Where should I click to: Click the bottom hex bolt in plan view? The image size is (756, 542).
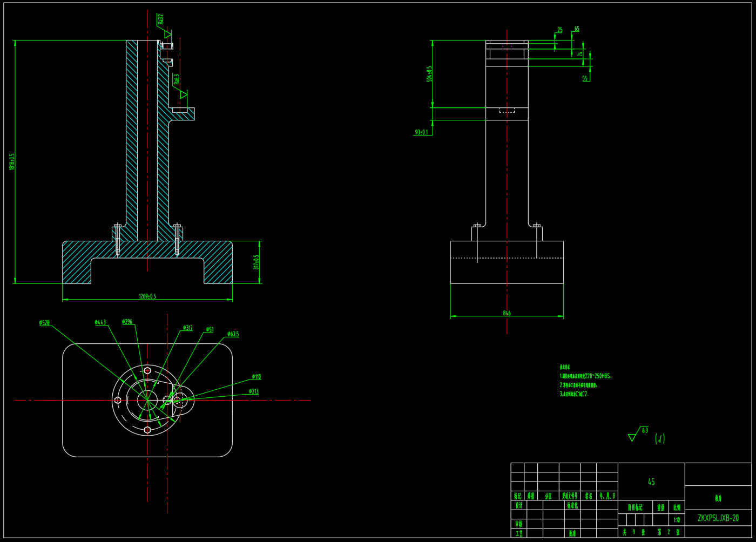coord(147,430)
